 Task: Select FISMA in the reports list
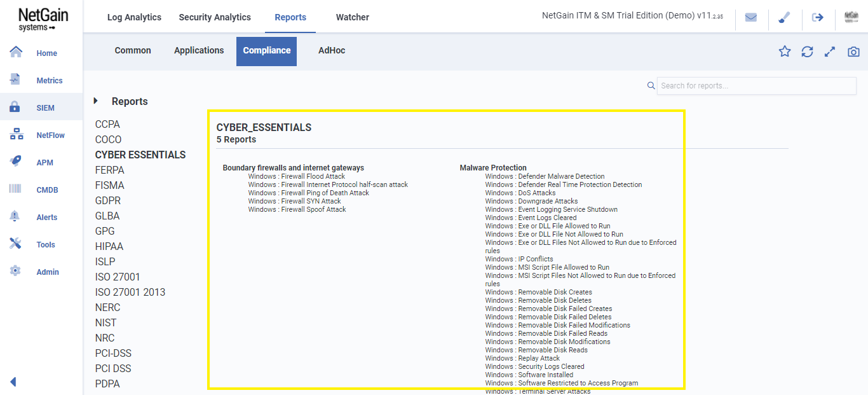[110, 185]
